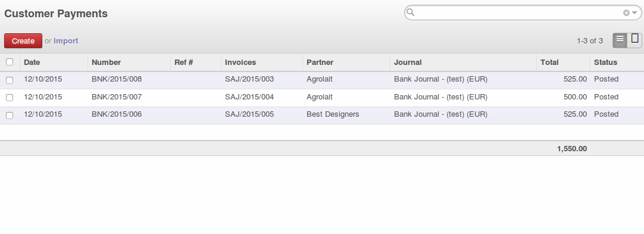Toggle the select-all checkbox in header
The width and height of the screenshot is (644, 234).
click(x=10, y=62)
